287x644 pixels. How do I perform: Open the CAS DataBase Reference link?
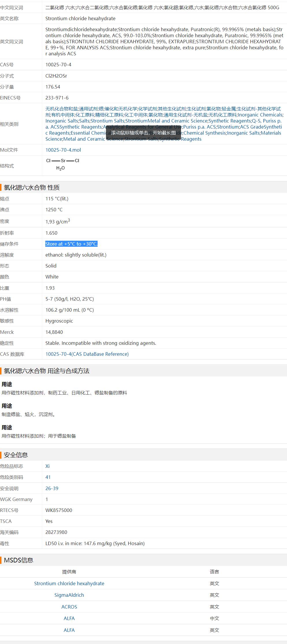(87, 354)
